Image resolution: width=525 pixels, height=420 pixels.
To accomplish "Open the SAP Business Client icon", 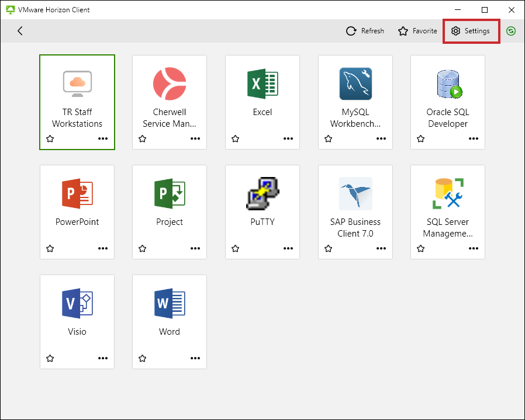I will tap(355, 193).
